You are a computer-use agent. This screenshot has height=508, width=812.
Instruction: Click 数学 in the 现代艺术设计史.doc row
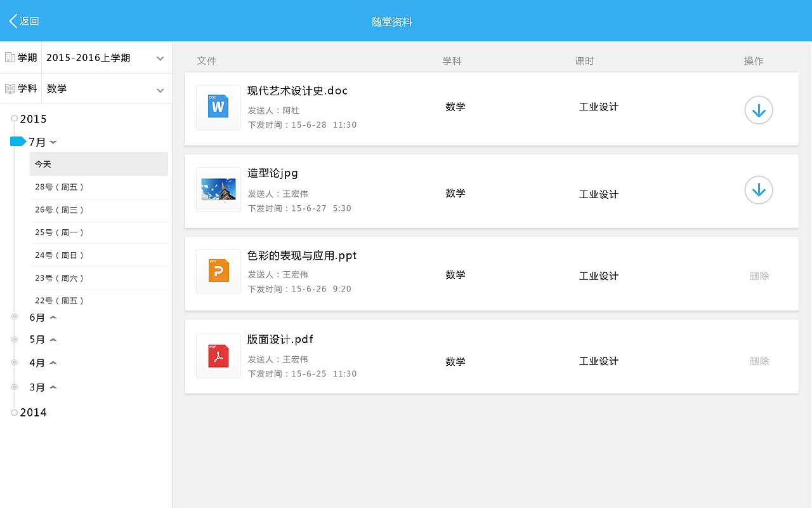click(455, 107)
